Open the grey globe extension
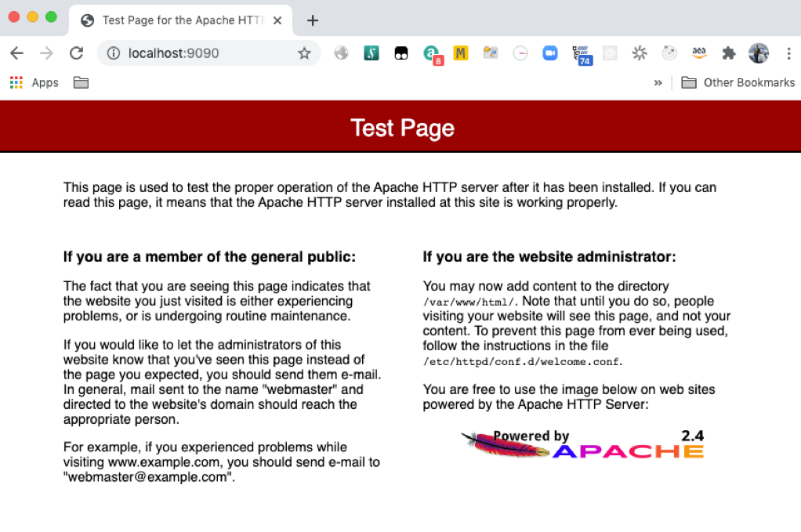 pos(341,53)
